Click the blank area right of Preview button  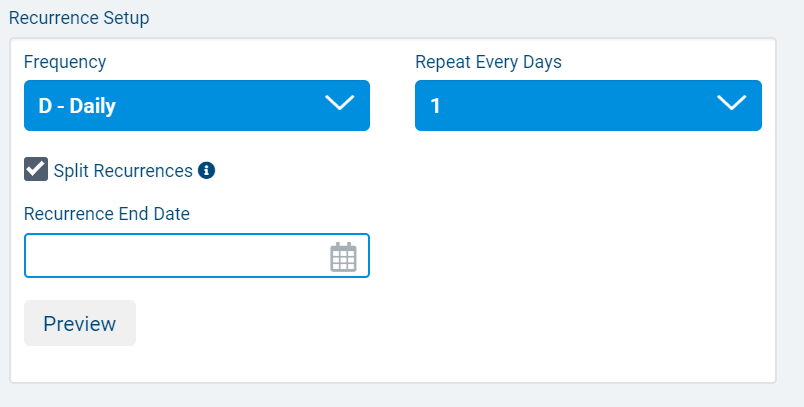(x=400, y=324)
